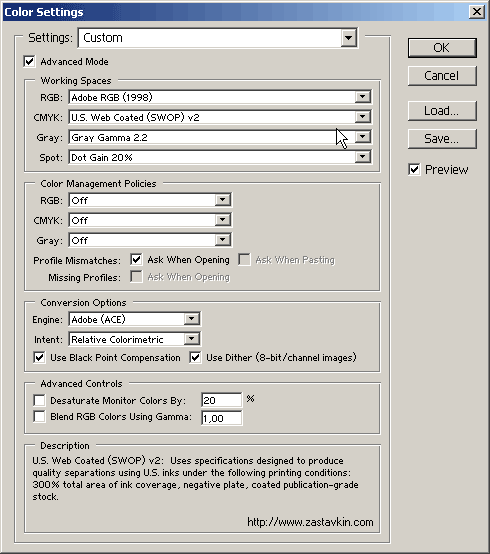The height and width of the screenshot is (554, 490).
Task: Open the Settings preset dropdown showing Custom
Action: click(218, 38)
